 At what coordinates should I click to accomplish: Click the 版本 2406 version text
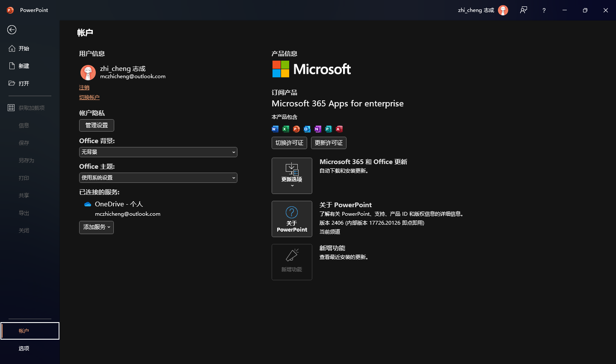pyautogui.click(x=372, y=223)
